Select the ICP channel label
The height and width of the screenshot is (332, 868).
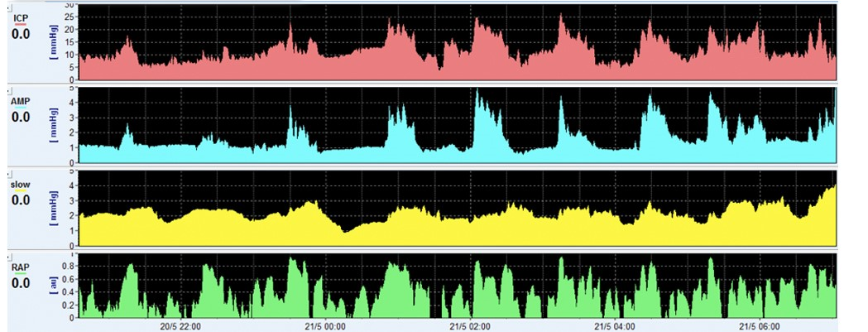21,17
